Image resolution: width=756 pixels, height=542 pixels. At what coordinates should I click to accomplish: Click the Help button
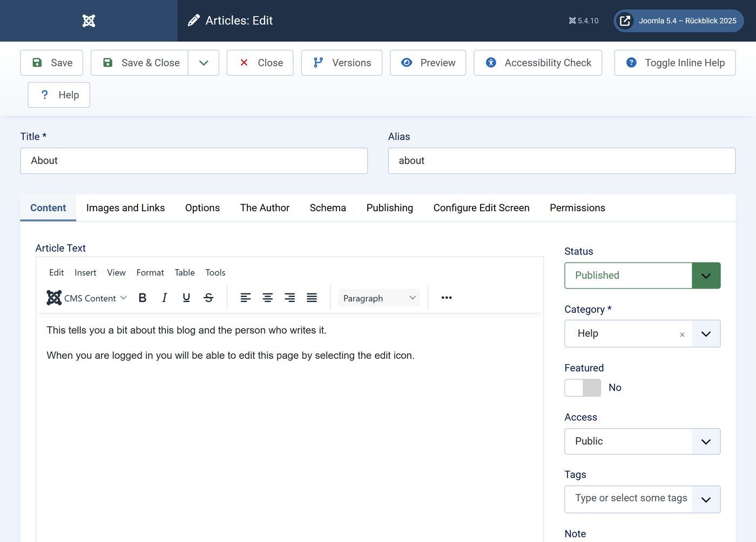tap(59, 95)
